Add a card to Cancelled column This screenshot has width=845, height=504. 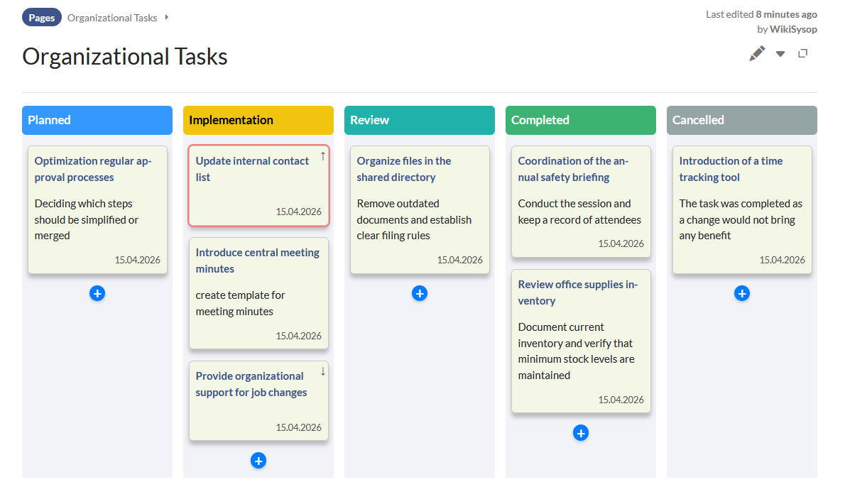(742, 293)
